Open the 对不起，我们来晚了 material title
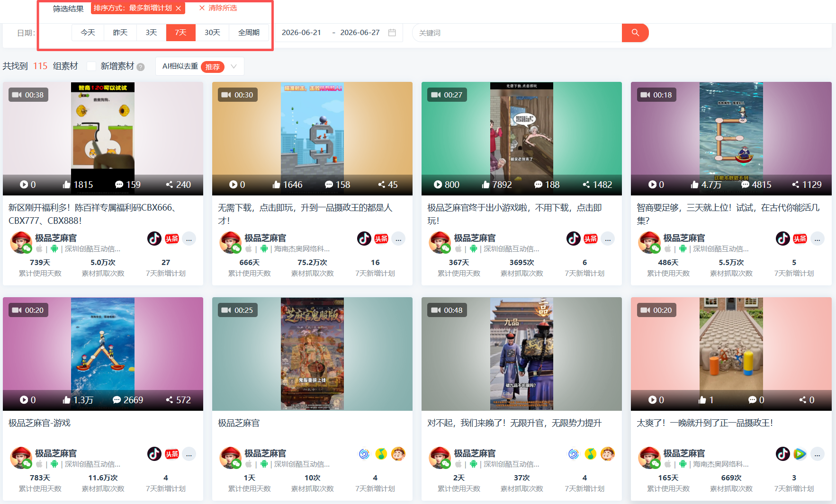Viewport: 836px width, 504px height. click(514, 423)
